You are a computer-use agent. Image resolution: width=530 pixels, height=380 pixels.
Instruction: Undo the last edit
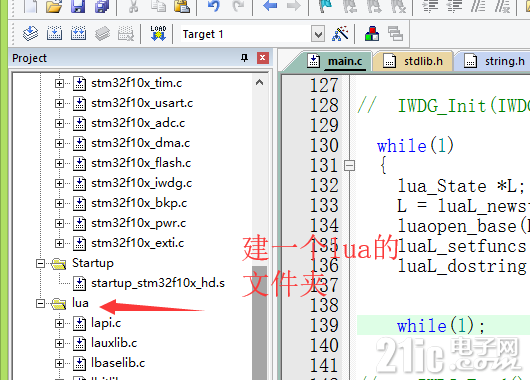(x=214, y=6)
